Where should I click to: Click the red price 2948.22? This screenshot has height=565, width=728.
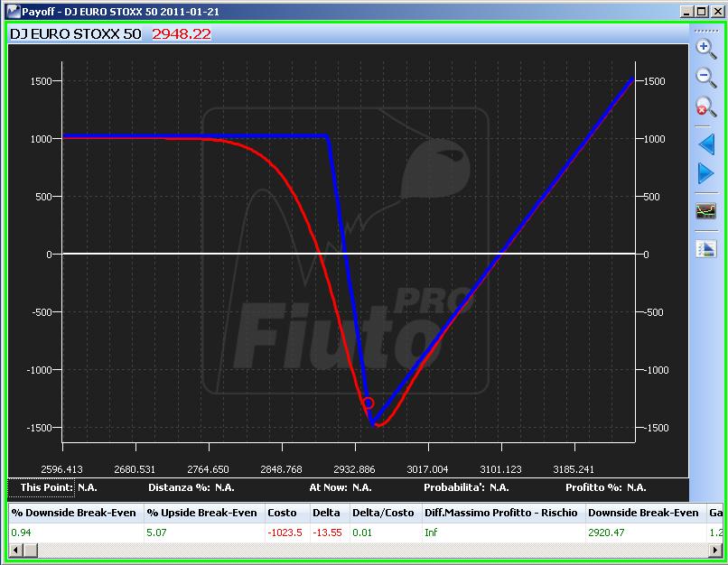(182, 34)
